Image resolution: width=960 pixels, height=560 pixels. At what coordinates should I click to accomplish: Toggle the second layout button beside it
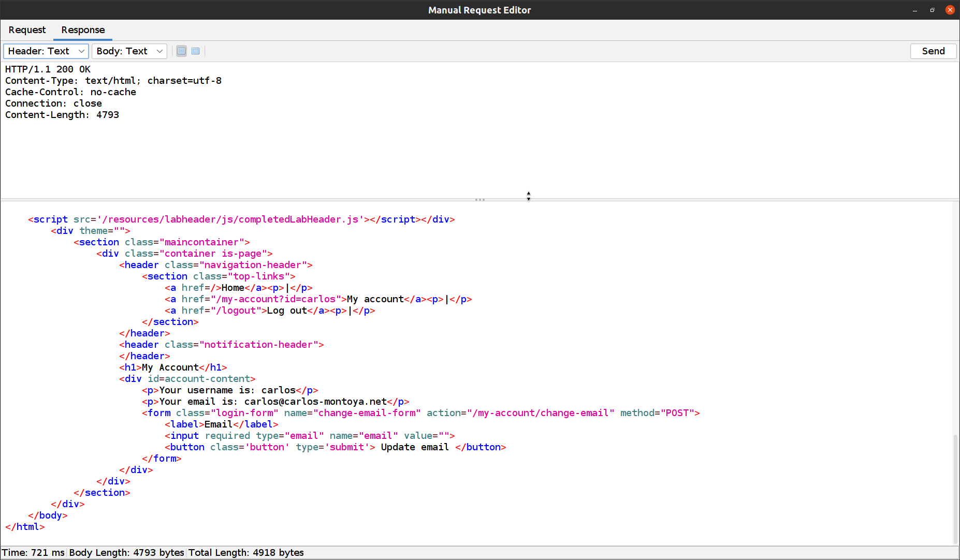(195, 51)
